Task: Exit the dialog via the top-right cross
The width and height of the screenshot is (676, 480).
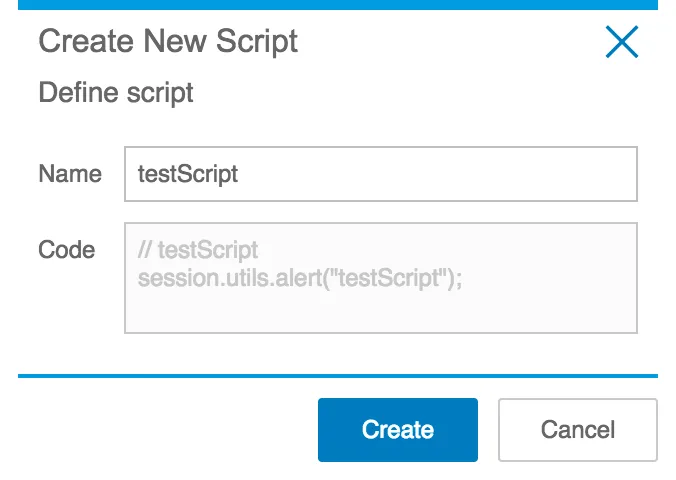Action: 621,42
